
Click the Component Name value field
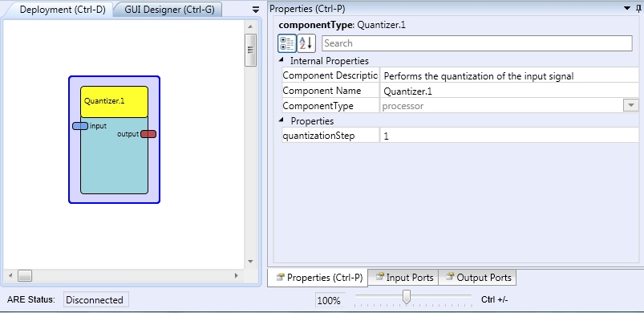(509, 91)
